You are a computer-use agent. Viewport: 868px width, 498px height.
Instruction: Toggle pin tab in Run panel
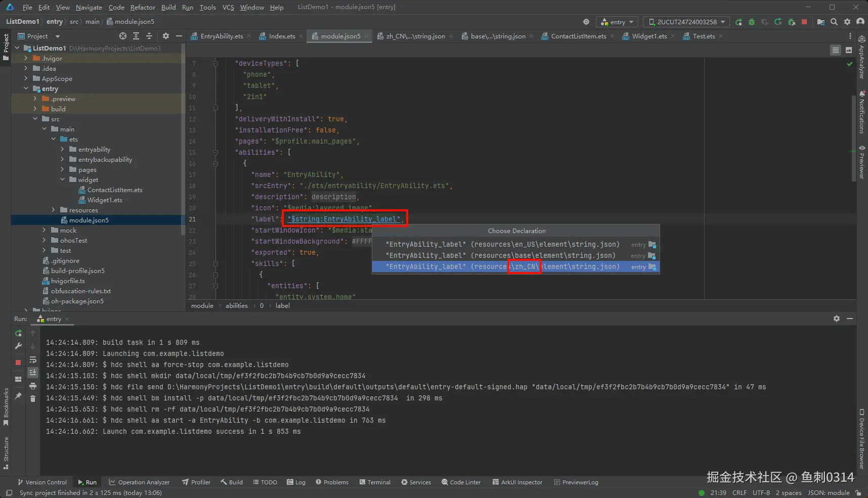coord(18,396)
